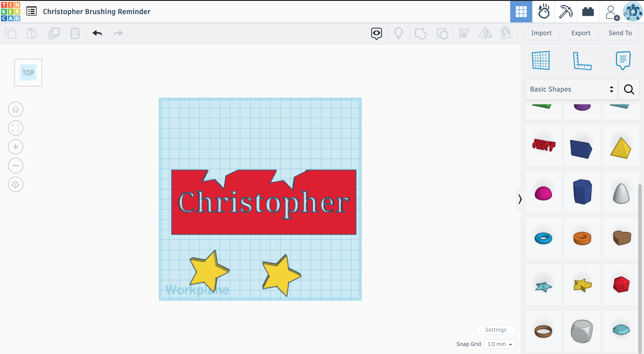Open the Workplane tool
Screen dimensions: 644x354
(x=541, y=60)
